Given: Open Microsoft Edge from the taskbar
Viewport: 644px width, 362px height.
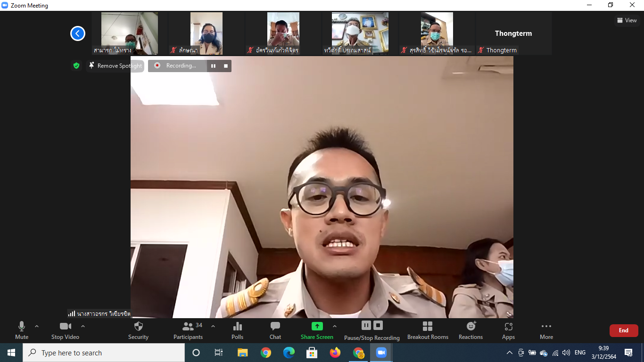Looking at the screenshot, I should tap(289, 353).
